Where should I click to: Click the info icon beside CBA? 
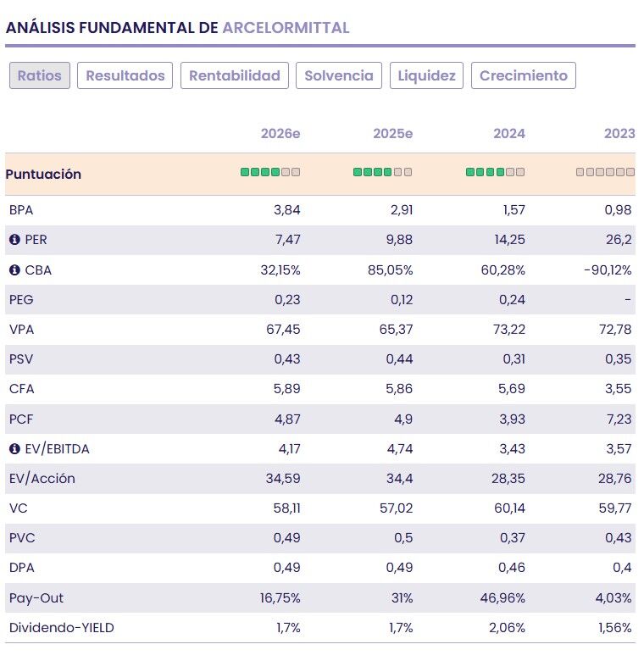(14, 269)
